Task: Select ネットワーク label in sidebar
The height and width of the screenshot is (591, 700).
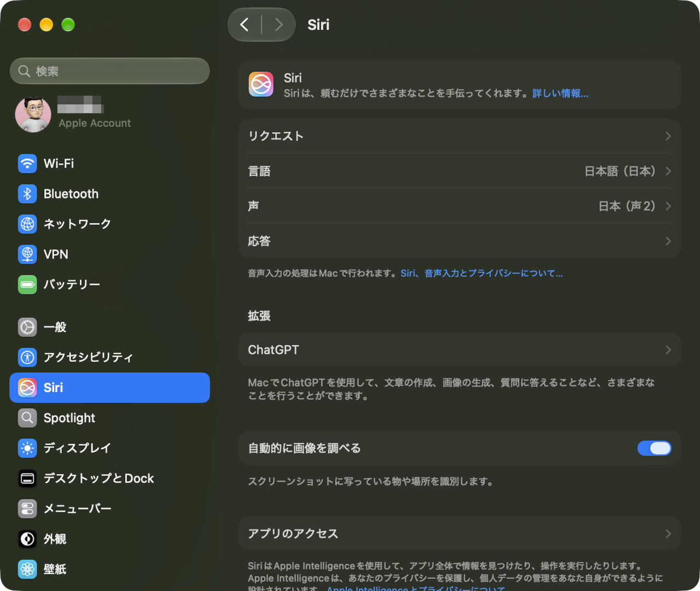Action: tap(77, 224)
